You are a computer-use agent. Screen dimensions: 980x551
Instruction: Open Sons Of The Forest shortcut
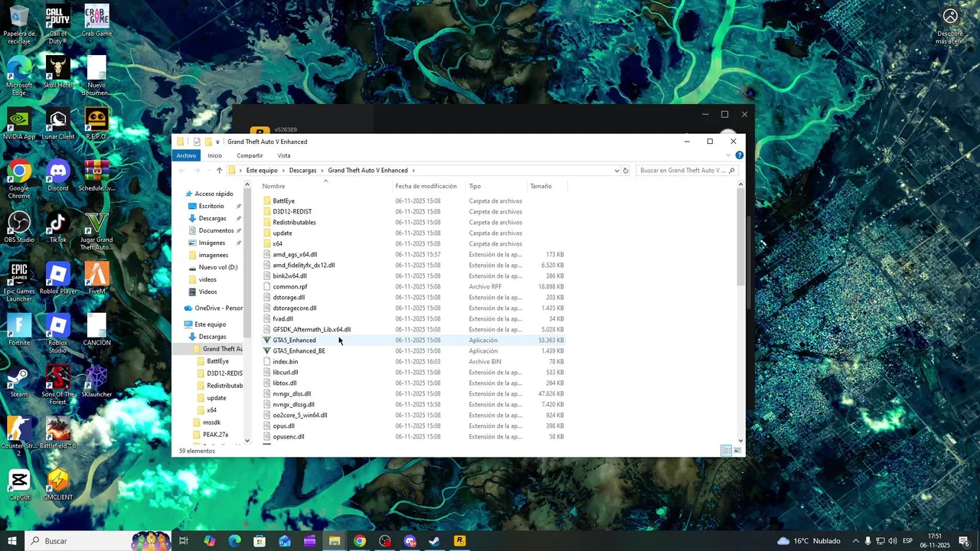click(57, 386)
